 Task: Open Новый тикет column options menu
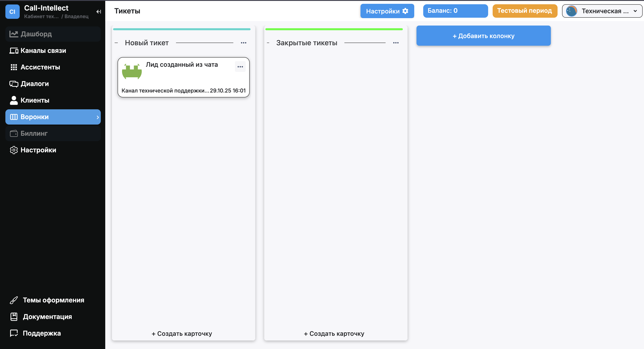pos(243,43)
